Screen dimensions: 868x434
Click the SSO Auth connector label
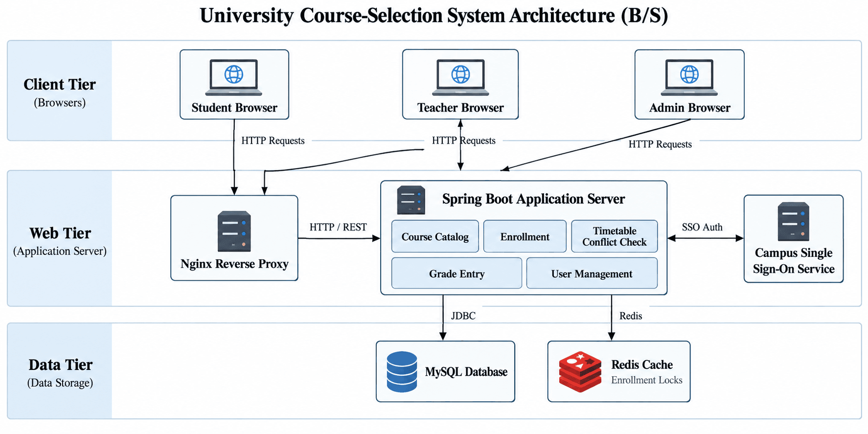click(702, 227)
